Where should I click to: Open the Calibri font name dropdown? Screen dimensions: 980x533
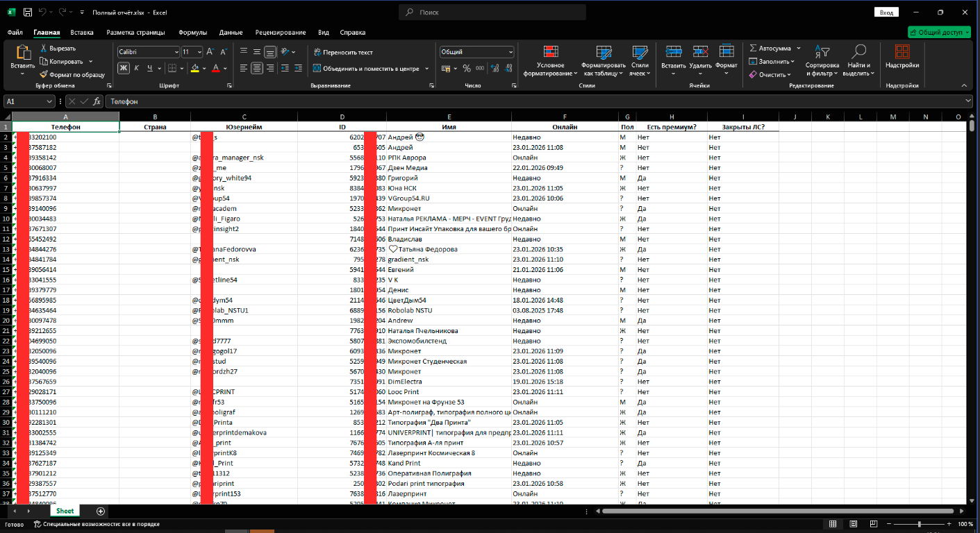click(176, 52)
